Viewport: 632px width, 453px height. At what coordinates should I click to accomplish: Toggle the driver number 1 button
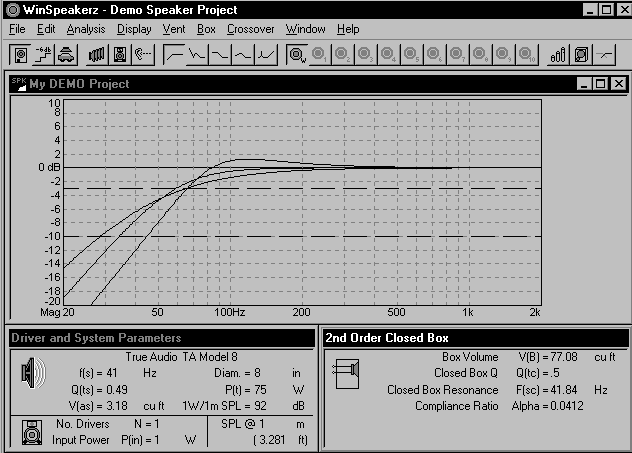(x=320, y=53)
